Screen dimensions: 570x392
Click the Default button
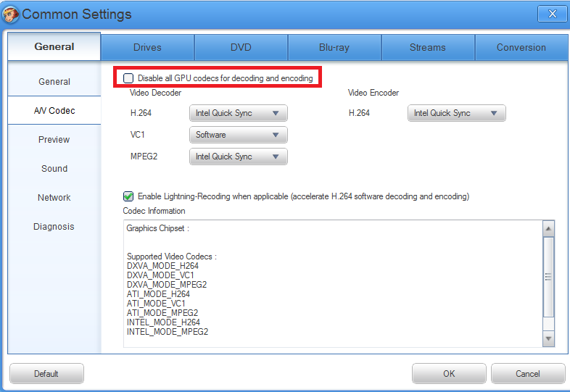click(46, 373)
